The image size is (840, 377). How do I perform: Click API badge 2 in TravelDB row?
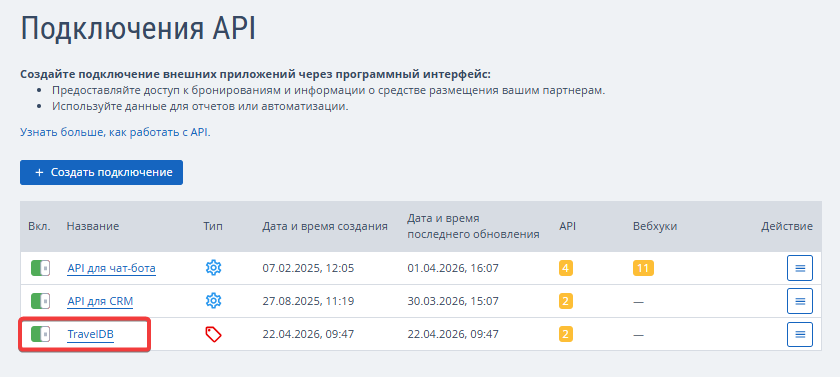pos(566,335)
